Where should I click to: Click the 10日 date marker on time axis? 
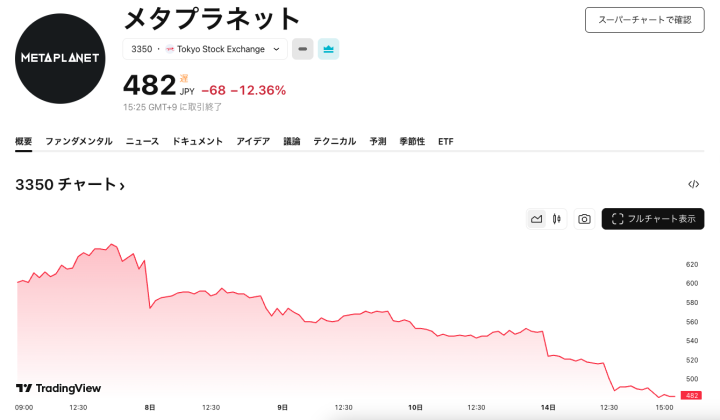pos(415,408)
